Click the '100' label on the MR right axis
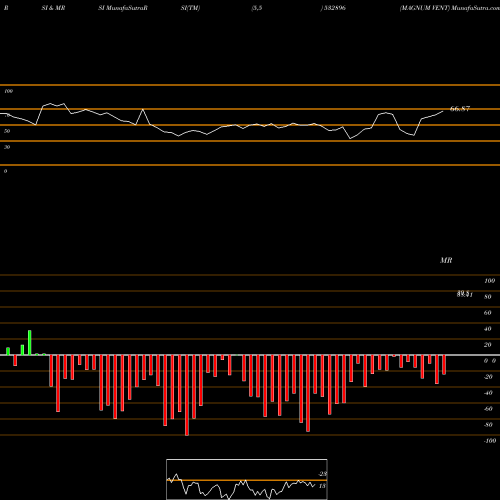Viewport: 500px width, 500px height. point(489,281)
